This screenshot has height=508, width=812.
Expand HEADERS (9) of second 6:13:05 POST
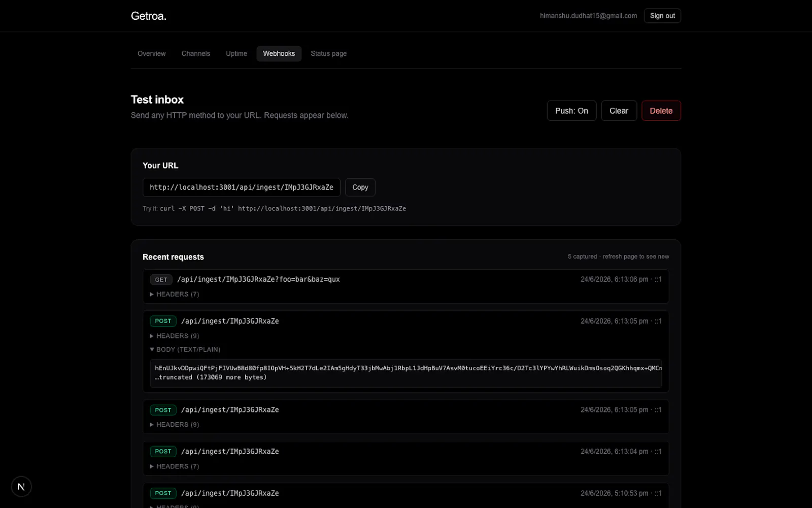coord(175,425)
